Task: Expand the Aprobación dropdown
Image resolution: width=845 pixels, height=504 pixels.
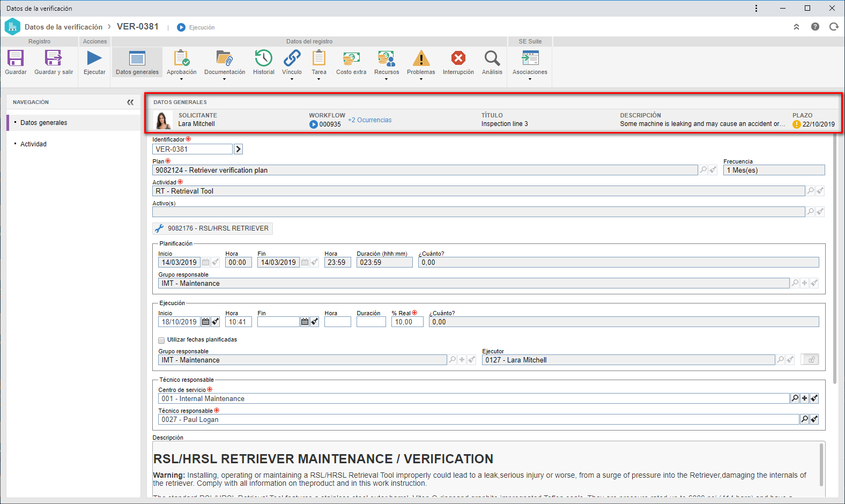Action: [x=181, y=79]
